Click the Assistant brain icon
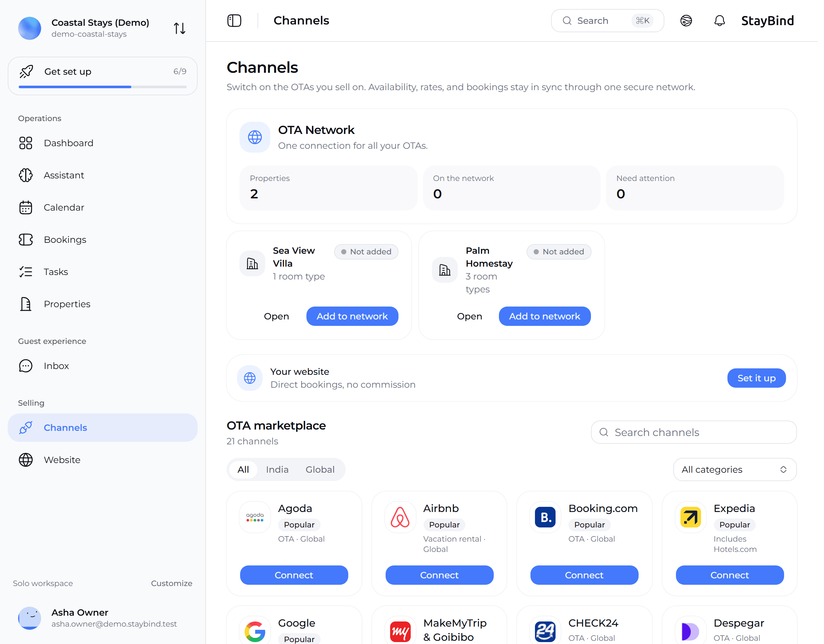The height and width of the screenshot is (644, 824). tap(26, 175)
